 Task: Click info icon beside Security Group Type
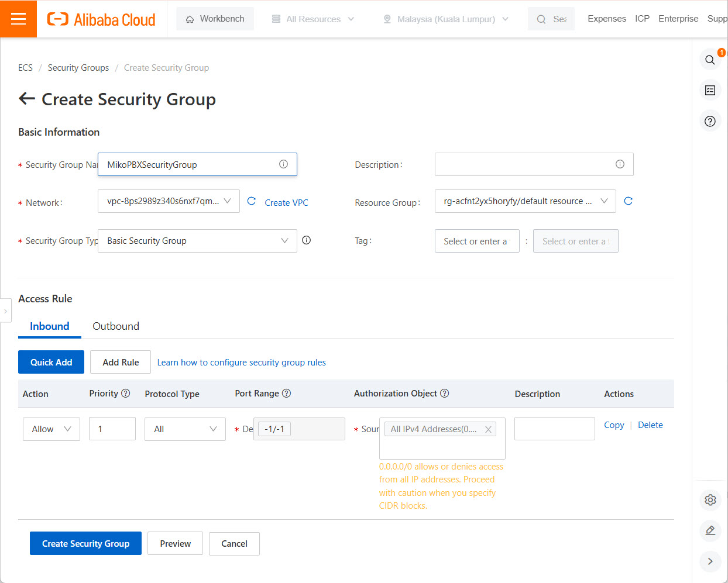306,240
